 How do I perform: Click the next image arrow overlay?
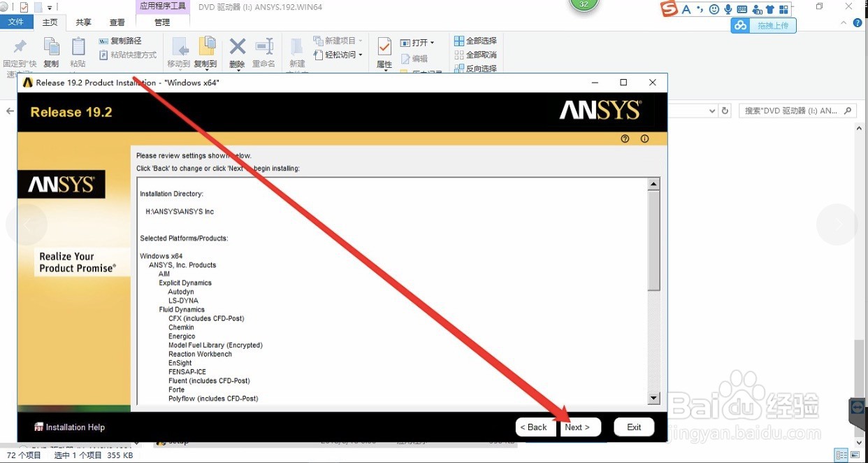coord(837,224)
